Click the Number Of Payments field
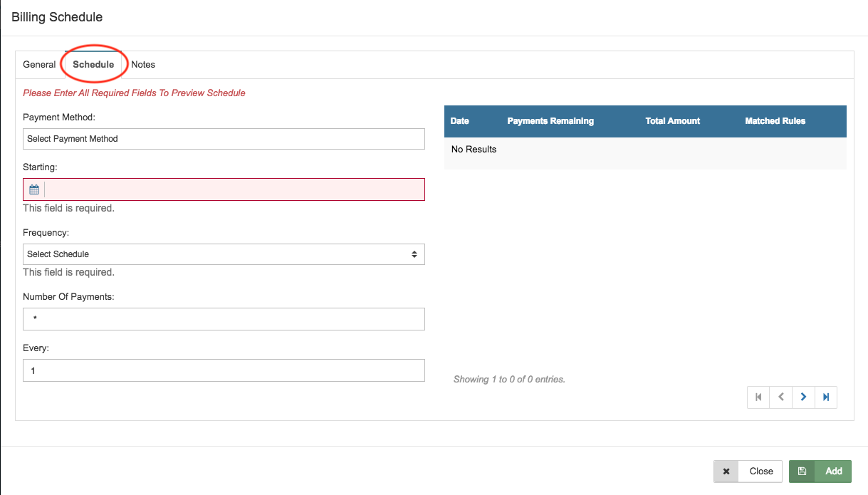Screen dimensions: 868x495 (x=224, y=319)
